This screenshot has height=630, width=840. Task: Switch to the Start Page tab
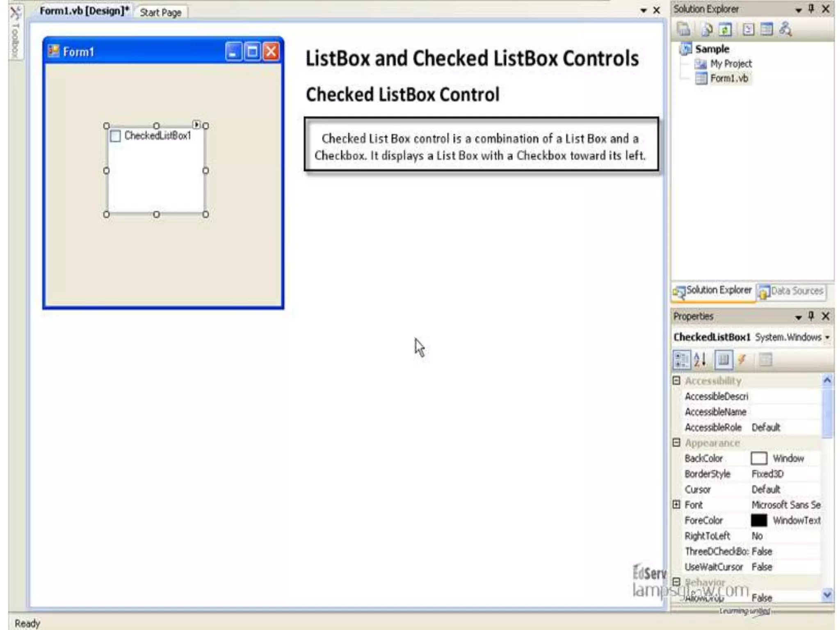160,12
